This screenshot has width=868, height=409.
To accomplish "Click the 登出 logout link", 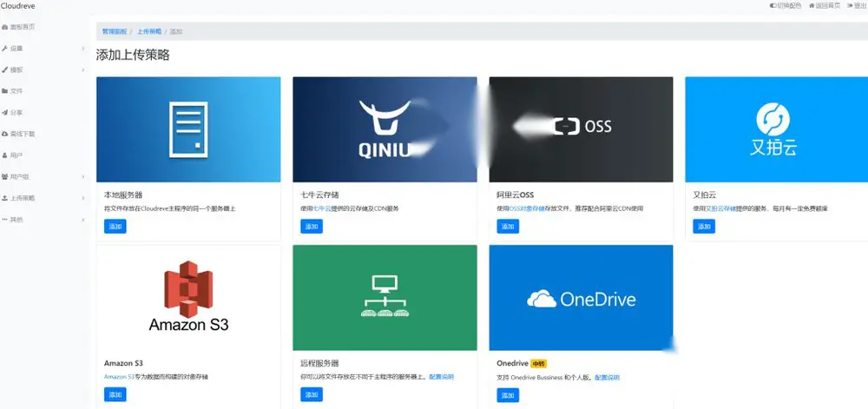I will [857, 5].
